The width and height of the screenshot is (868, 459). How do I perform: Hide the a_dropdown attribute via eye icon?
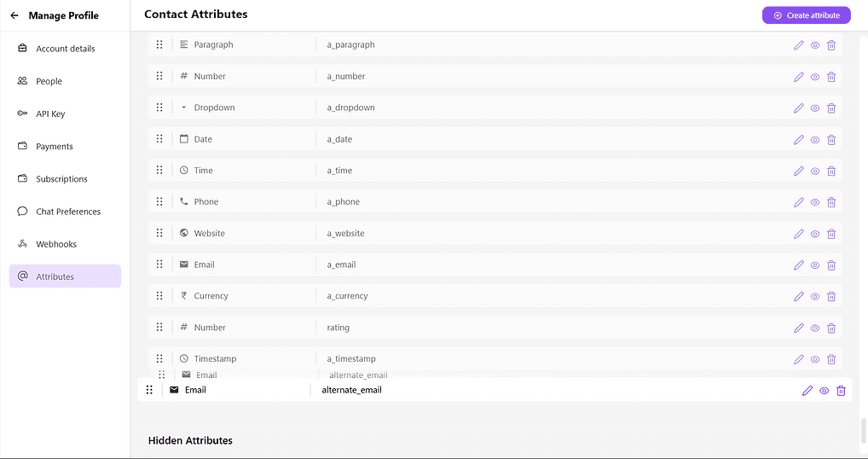(815, 108)
